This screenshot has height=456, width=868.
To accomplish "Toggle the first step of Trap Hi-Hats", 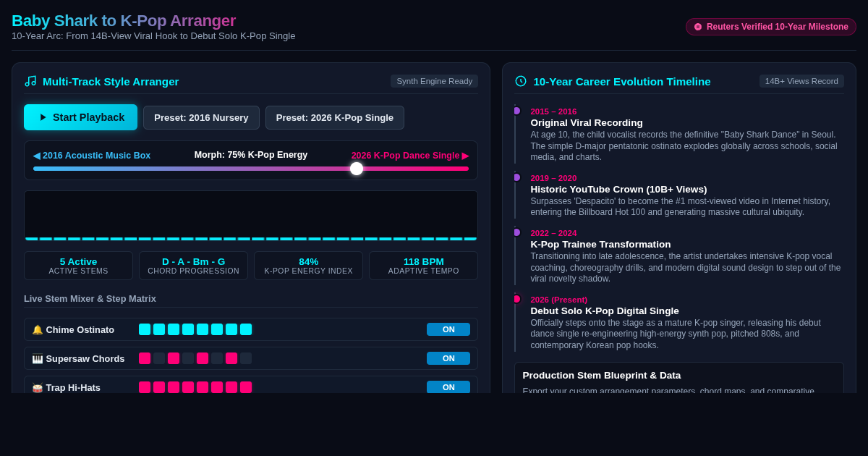I will click(145, 387).
